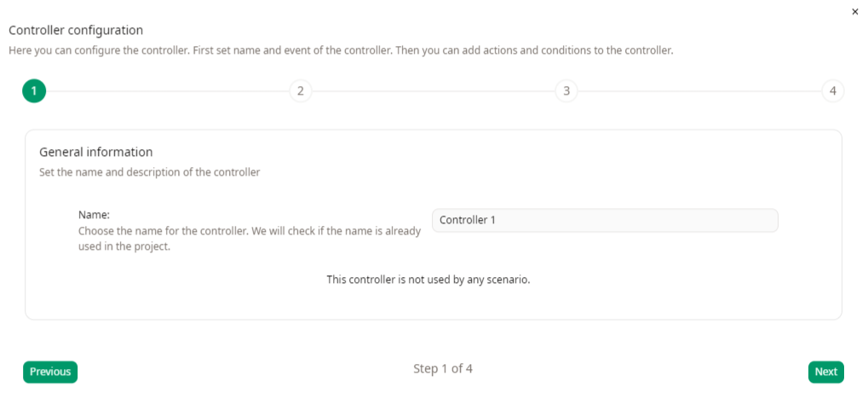868x393 pixels.
Task: Click the 'Step 1 of 4' indicator
Action: tap(443, 369)
